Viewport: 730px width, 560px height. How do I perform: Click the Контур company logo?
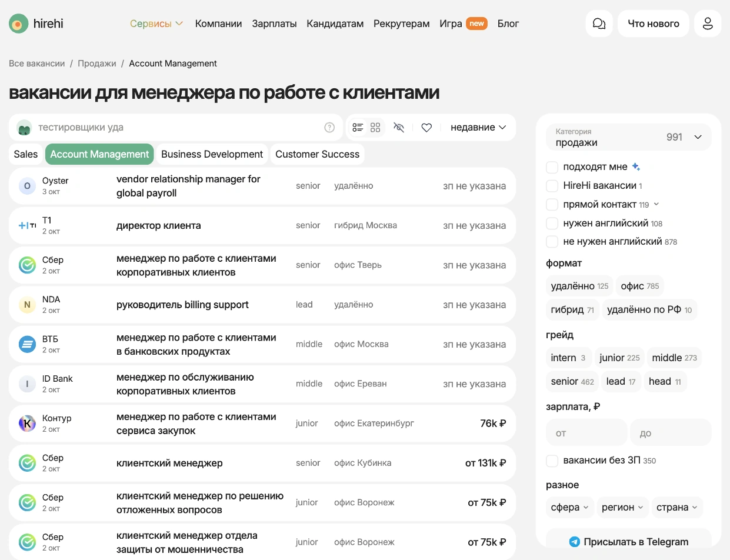(x=27, y=424)
